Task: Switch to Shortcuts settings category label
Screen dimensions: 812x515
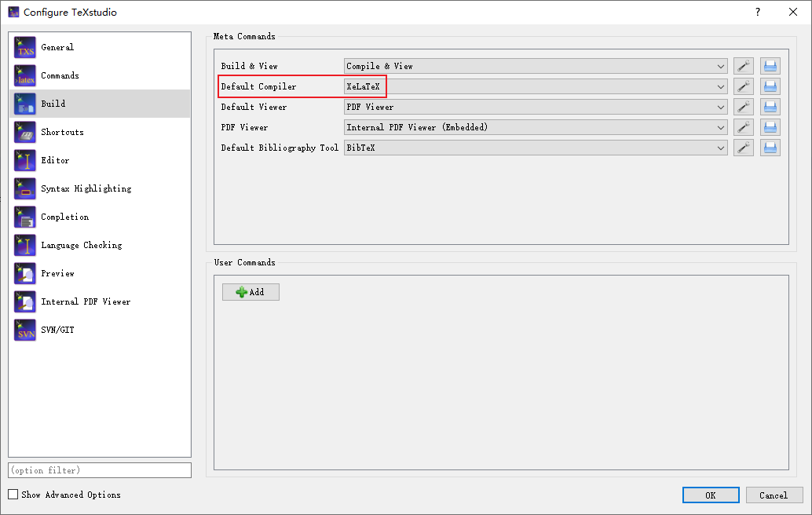Action: pyautogui.click(x=62, y=132)
